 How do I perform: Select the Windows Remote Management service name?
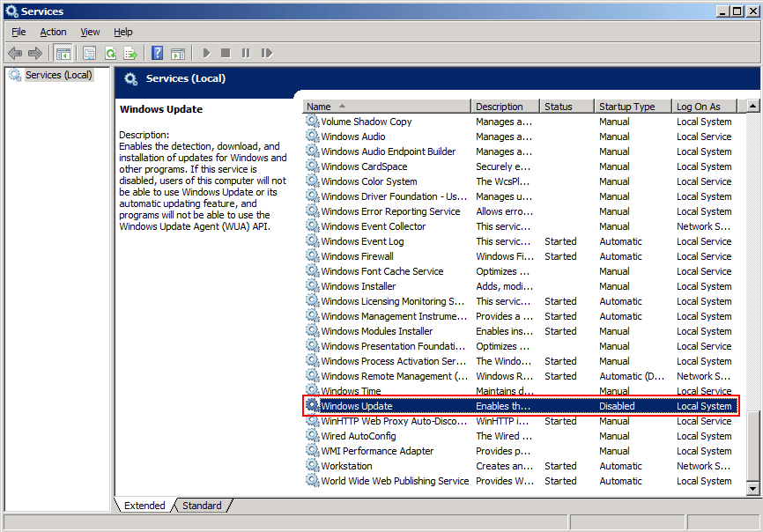coord(394,376)
